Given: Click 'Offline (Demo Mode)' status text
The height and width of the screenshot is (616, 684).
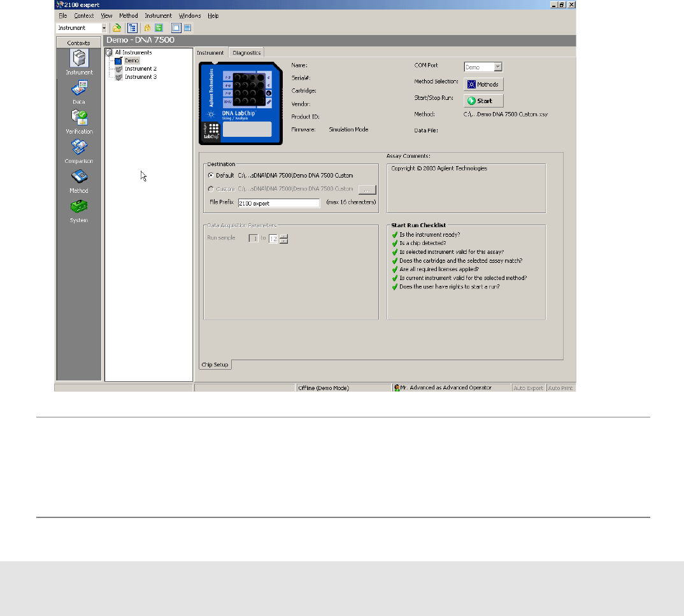Looking at the screenshot, I should 324,388.
